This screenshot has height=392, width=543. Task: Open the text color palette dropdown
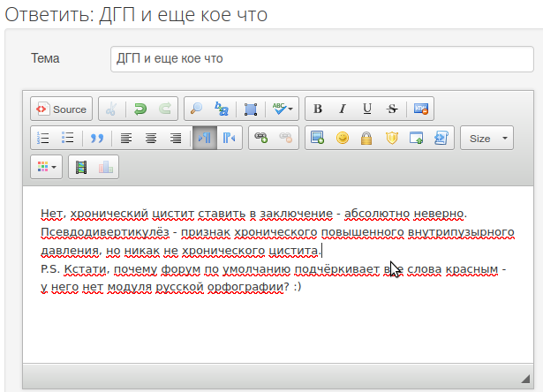click(46, 166)
